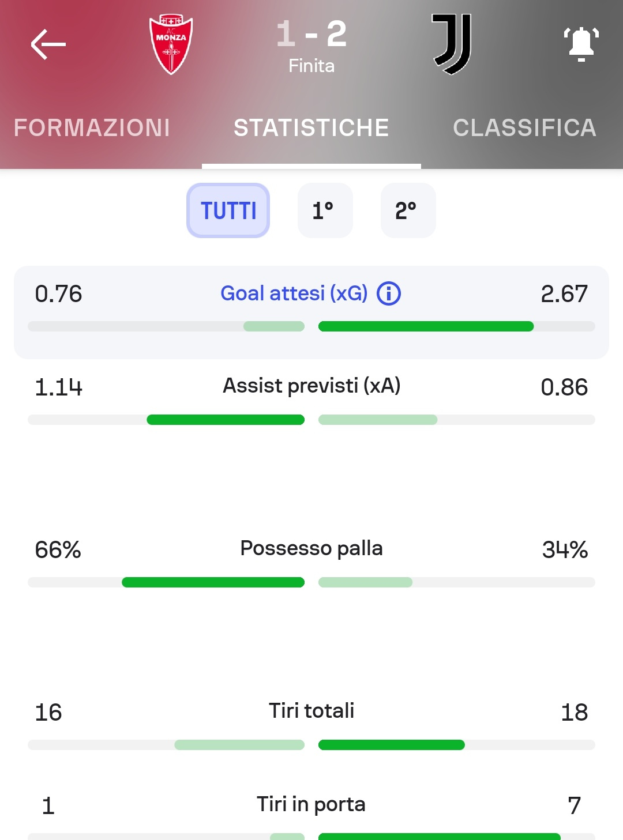Tap the Possesso palla label
The image size is (623, 840).
pos(311,548)
